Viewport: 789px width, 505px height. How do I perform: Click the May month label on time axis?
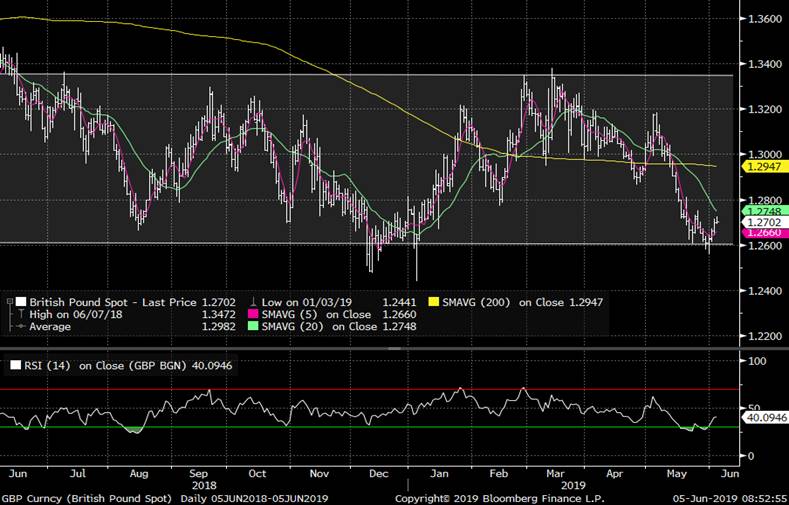(677, 473)
